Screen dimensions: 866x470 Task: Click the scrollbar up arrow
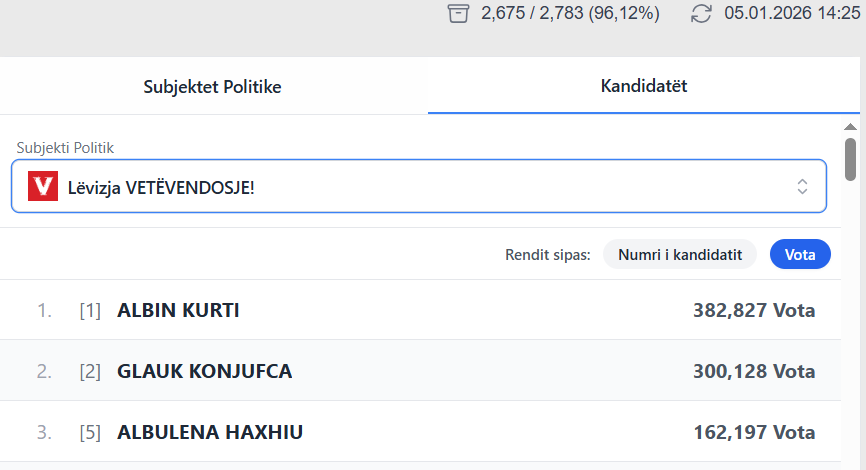[851, 127]
